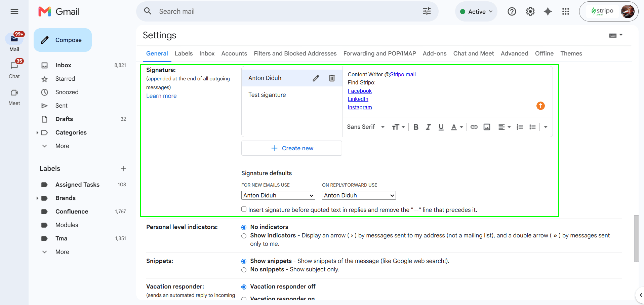
Task: Open Filters and Blocked Addresses tab
Action: click(x=295, y=53)
